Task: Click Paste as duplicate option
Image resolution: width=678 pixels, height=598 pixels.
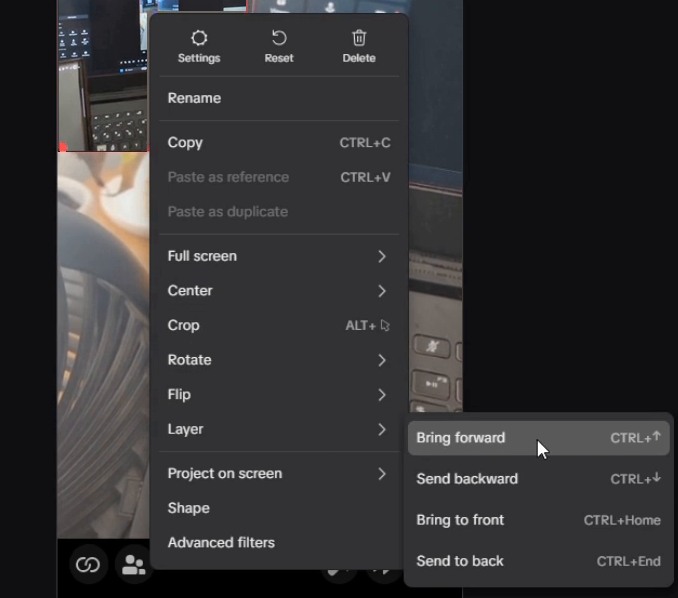Action: point(279,211)
